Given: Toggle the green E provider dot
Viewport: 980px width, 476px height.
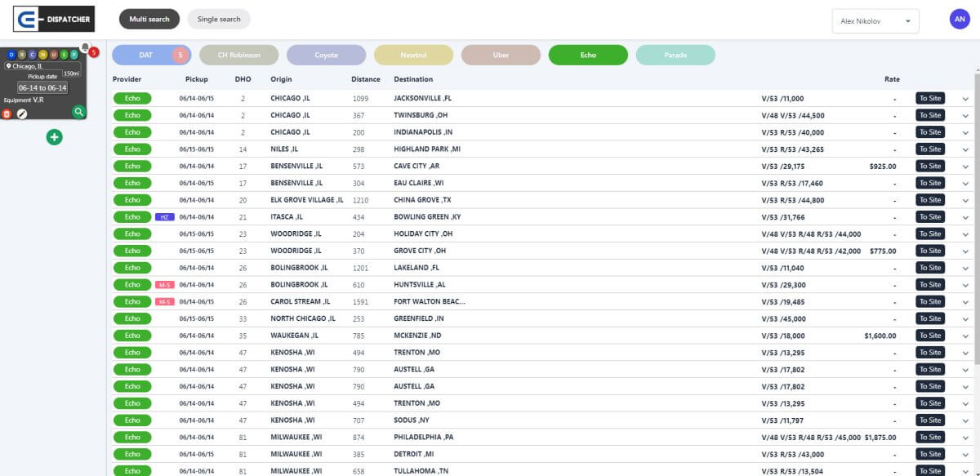Looking at the screenshot, I should point(64,54).
